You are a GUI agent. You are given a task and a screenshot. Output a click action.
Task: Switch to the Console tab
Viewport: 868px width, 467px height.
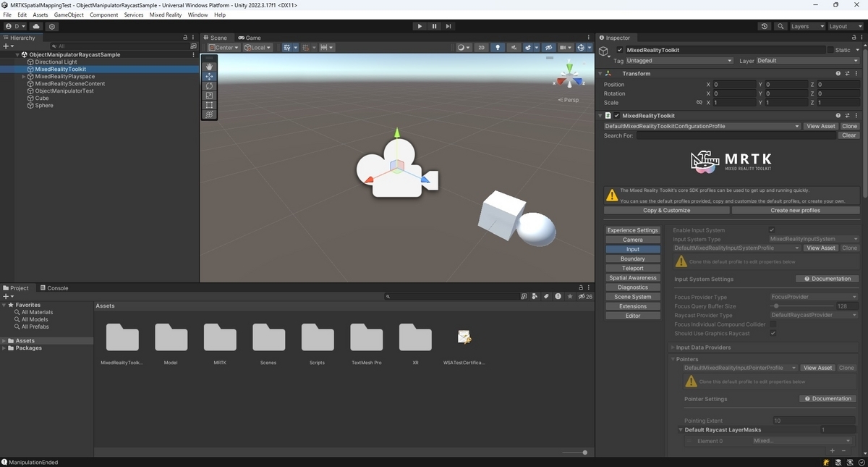(54, 287)
